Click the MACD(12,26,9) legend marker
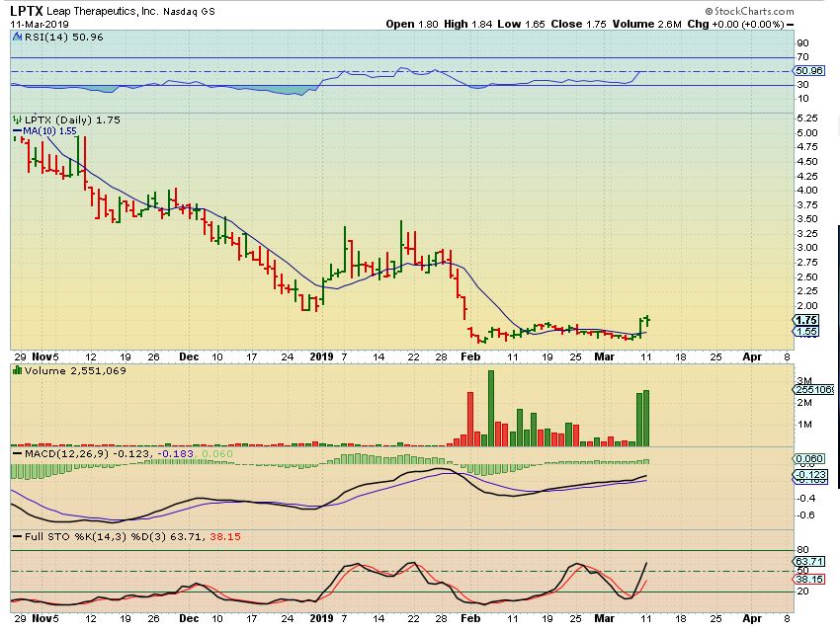Viewport: 840px width, 632px height. [16, 452]
